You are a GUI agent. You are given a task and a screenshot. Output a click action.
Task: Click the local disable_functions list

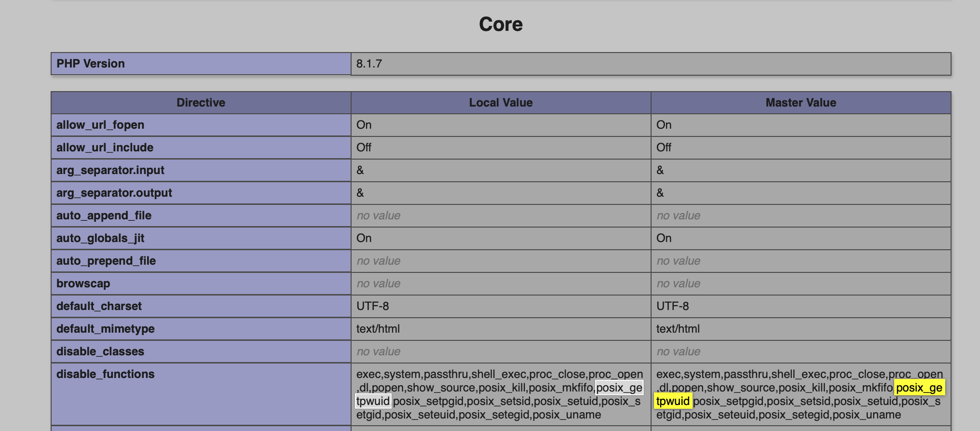click(500, 394)
